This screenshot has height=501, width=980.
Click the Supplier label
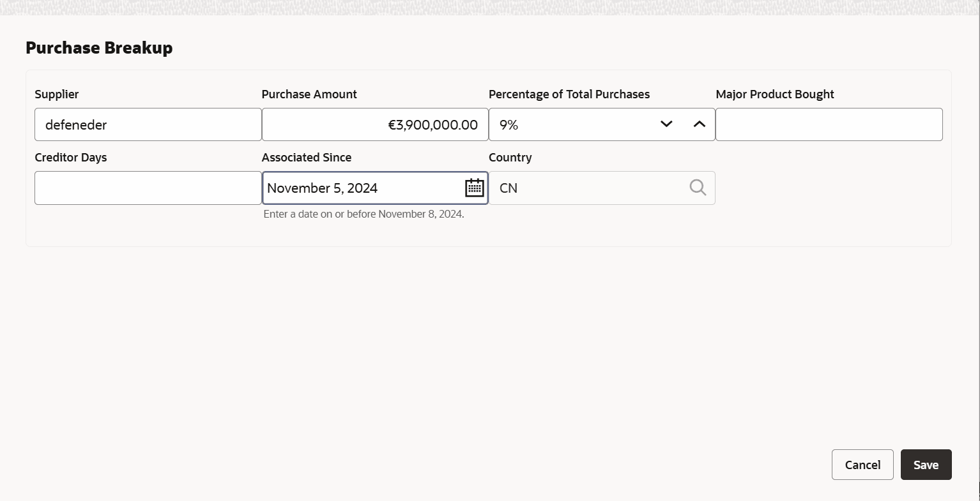point(57,94)
